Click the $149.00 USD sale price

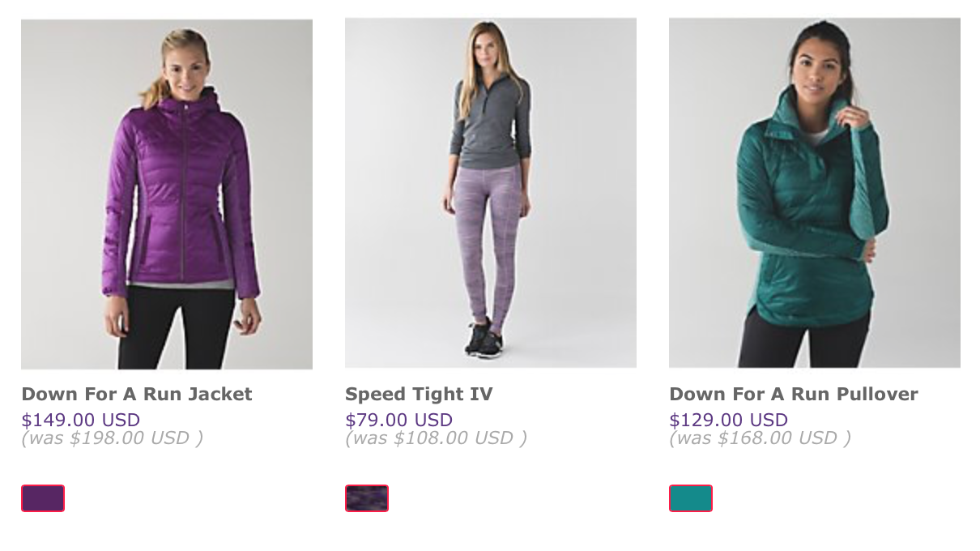click(81, 421)
